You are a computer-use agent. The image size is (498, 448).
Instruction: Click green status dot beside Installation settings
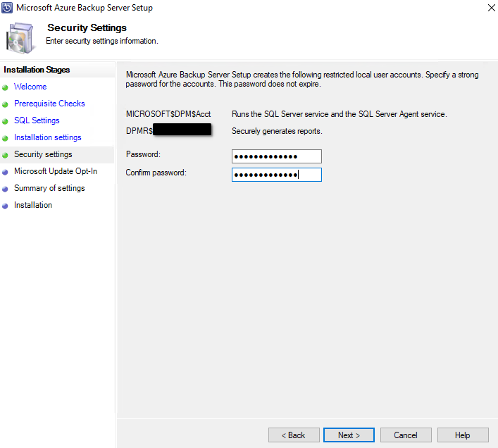click(5, 139)
